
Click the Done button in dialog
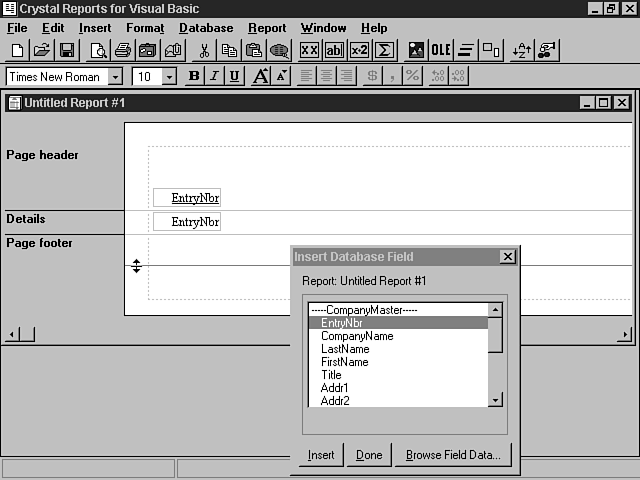tap(369, 455)
